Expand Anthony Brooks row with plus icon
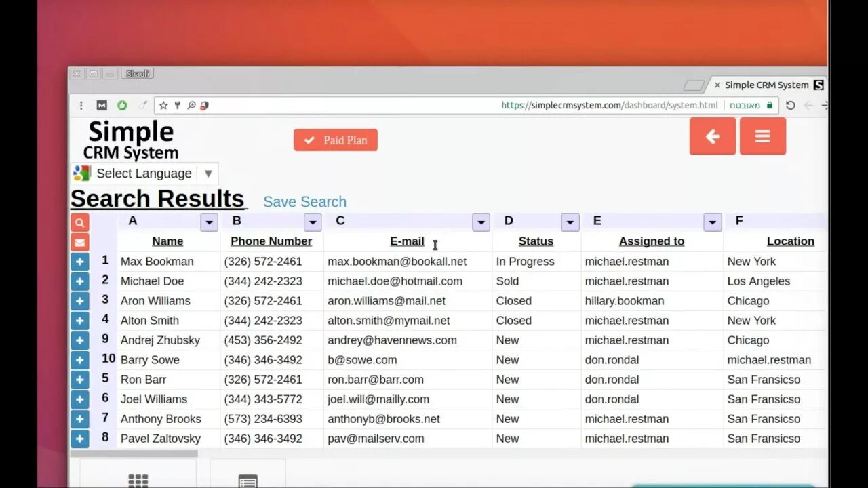 click(x=79, y=419)
